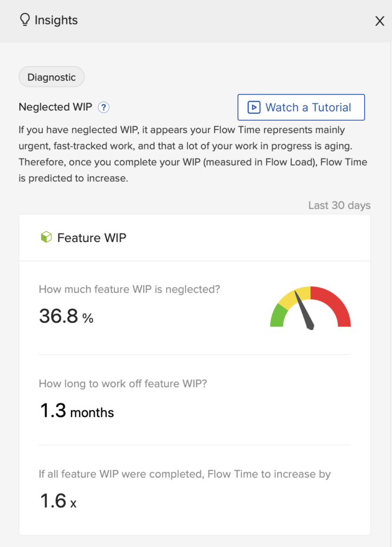The width and height of the screenshot is (392, 547).
Task: Click the 1.3 months value
Action: coord(77,411)
